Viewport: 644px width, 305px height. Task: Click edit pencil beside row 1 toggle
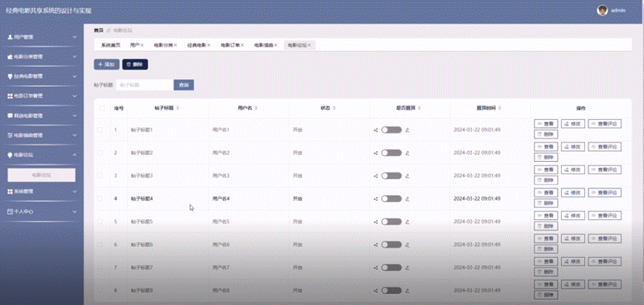click(407, 130)
